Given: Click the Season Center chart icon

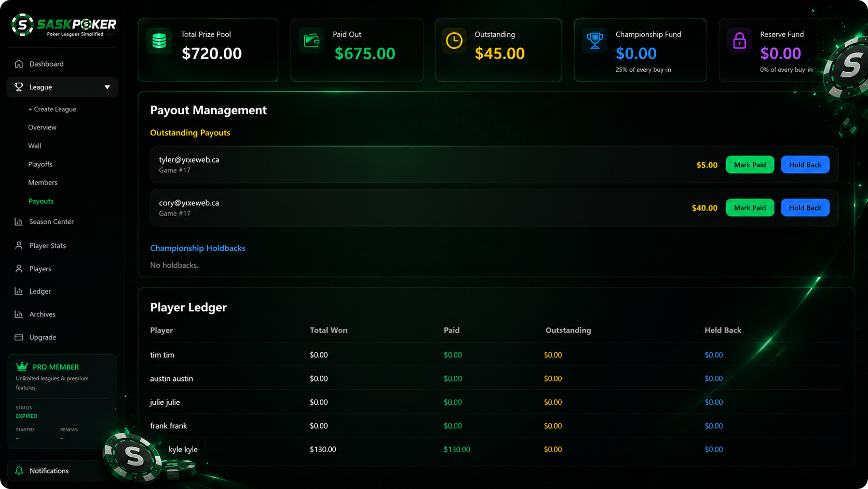Looking at the screenshot, I should (x=19, y=221).
